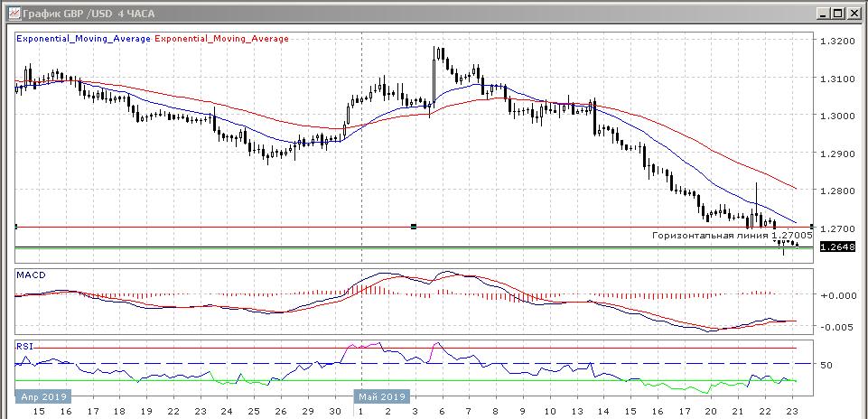This screenshot has height=419, width=868.
Task: Click the right end handle of the horizontal line
Action: tap(812, 227)
